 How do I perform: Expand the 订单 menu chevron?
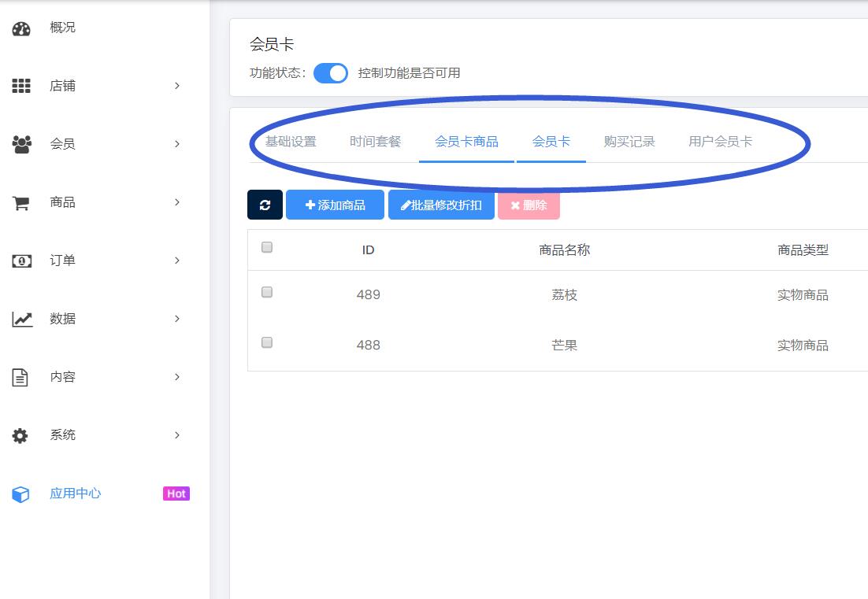pyautogui.click(x=177, y=260)
